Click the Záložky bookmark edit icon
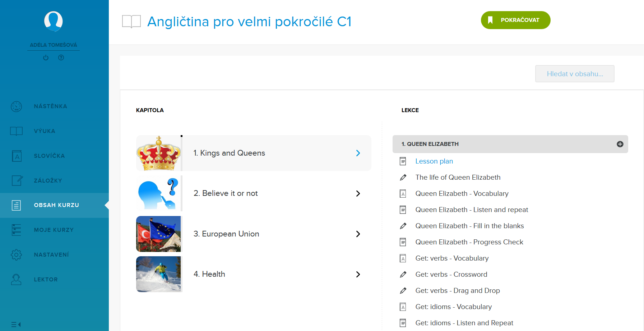The height and width of the screenshot is (331, 644). (17, 180)
